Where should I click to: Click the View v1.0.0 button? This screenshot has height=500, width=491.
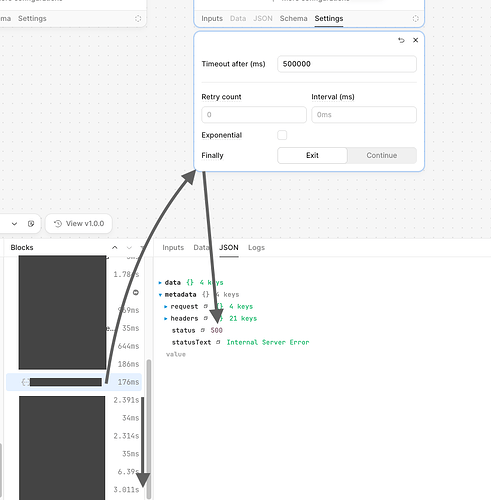(79, 224)
